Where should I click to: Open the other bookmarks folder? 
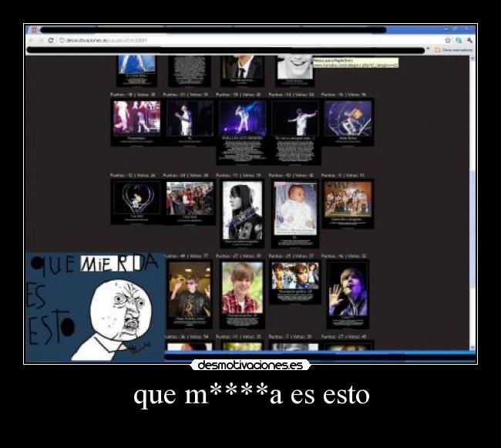click(453, 50)
